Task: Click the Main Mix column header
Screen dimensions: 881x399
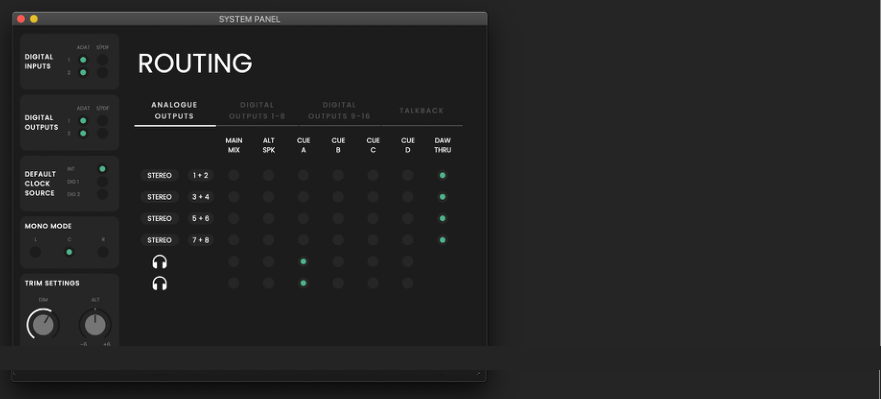Action: [x=234, y=146]
